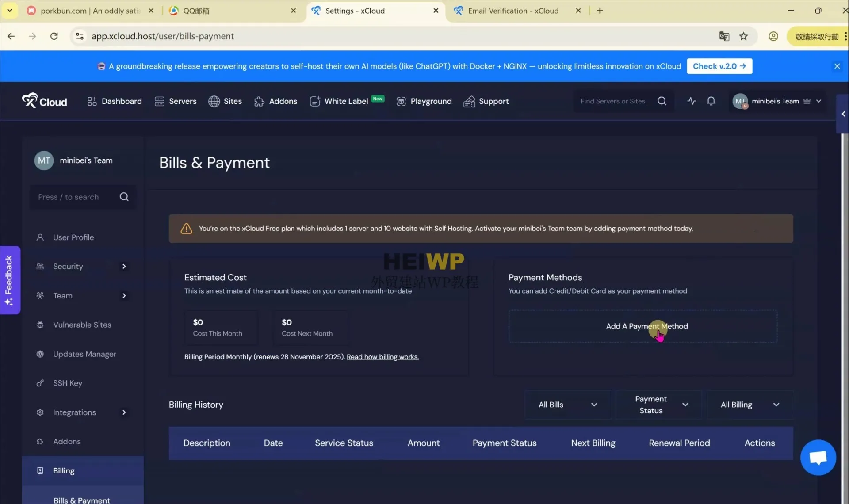Viewport: 849px width, 504px height.
Task: Bookmark page with the star icon
Action: coord(744,36)
